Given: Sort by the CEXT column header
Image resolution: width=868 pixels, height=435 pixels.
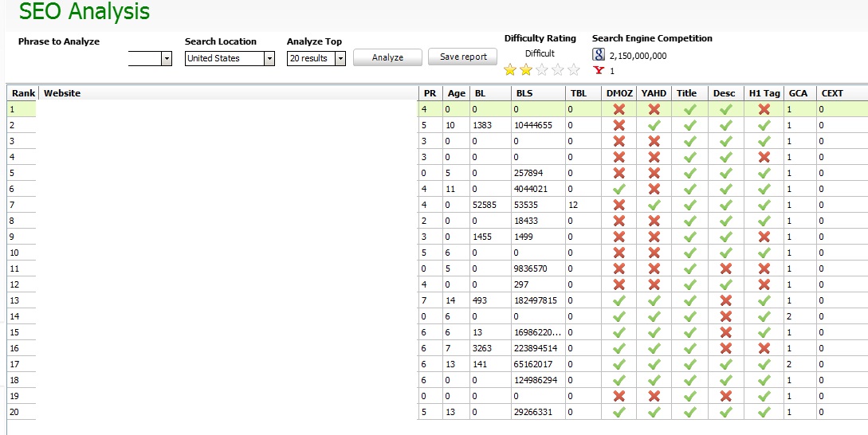Looking at the screenshot, I should pos(842,93).
